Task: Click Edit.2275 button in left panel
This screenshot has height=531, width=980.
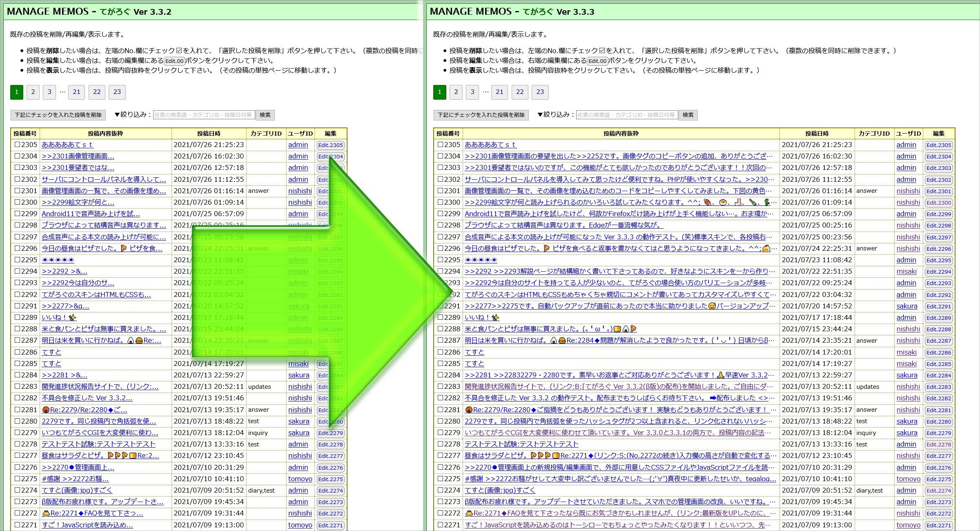Action: pyautogui.click(x=331, y=479)
